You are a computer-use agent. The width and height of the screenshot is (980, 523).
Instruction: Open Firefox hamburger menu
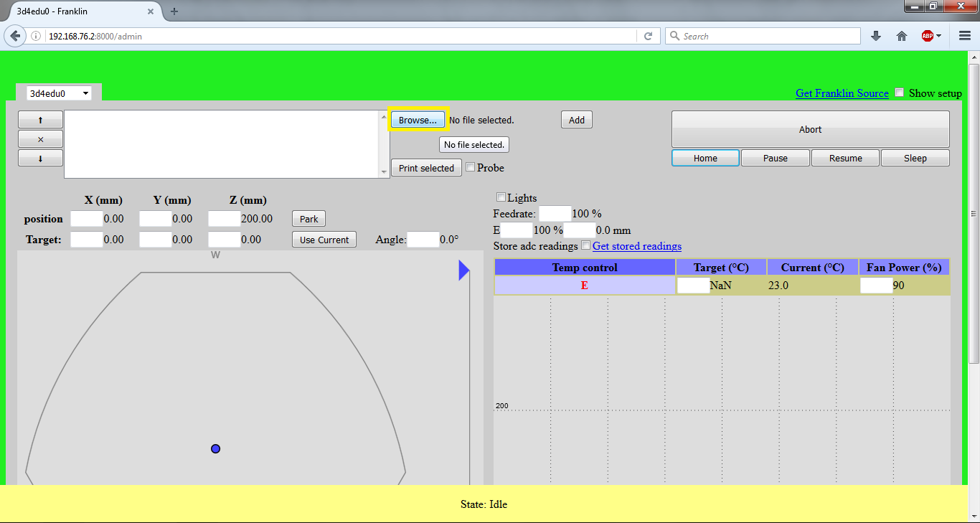965,36
